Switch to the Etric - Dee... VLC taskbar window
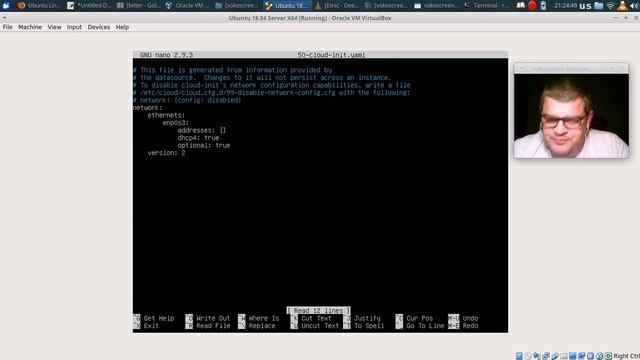The width and height of the screenshot is (640, 360). [x=337, y=5]
